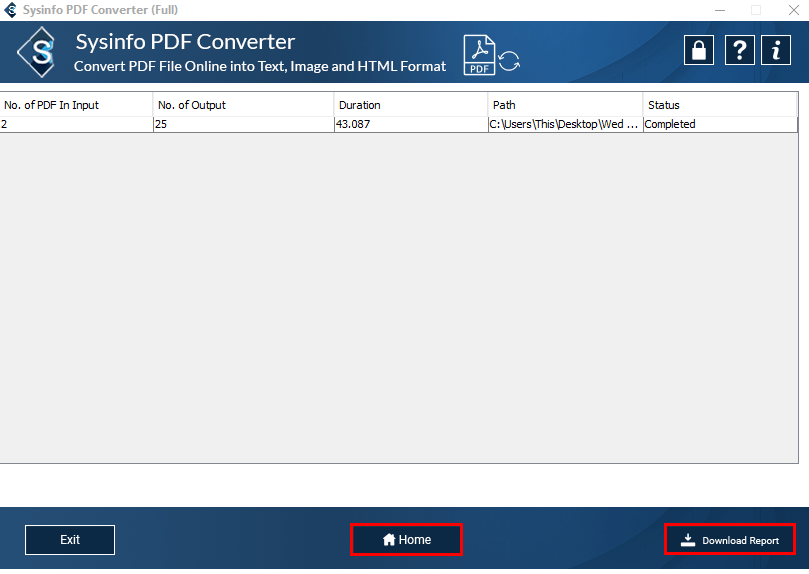Viewport: 809px width, 574px height.
Task: Click the app icon in title bar
Action: click(x=10, y=10)
